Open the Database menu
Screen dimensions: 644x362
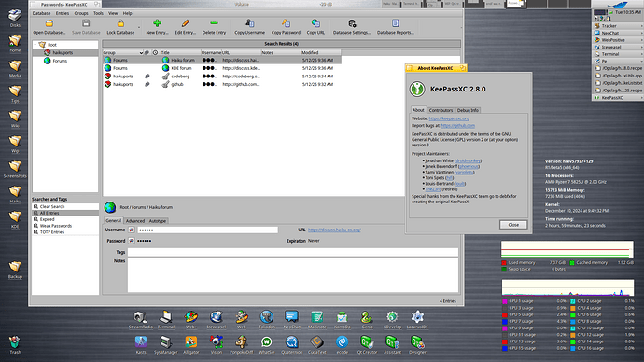point(41,13)
